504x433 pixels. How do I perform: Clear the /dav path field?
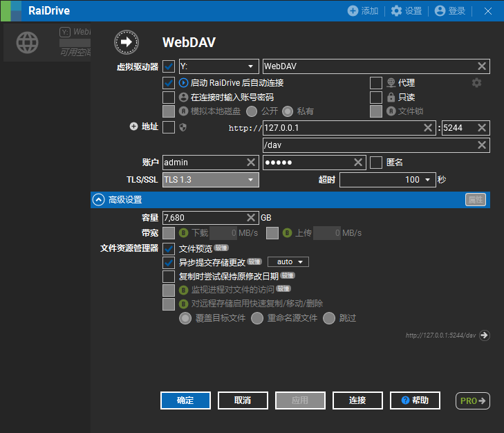click(x=482, y=145)
